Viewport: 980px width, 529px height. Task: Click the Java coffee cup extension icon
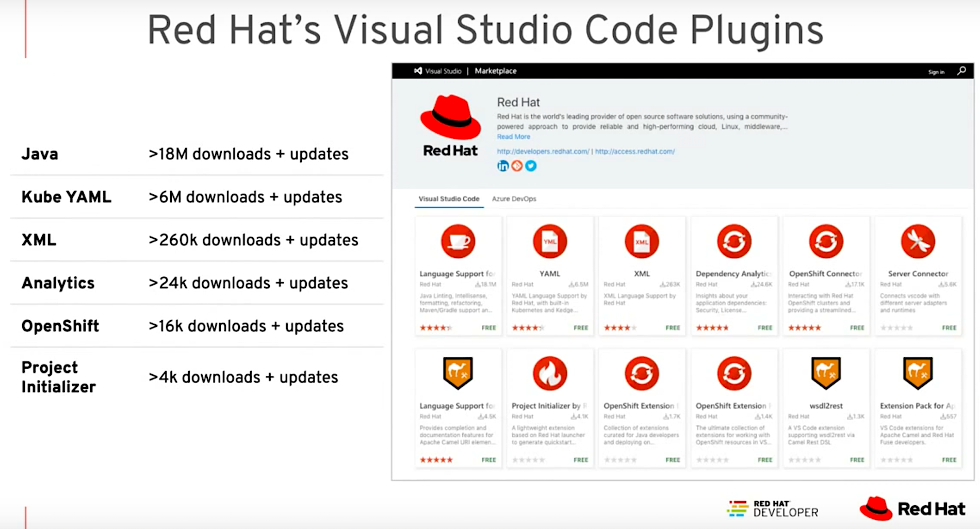[x=458, y=241]
